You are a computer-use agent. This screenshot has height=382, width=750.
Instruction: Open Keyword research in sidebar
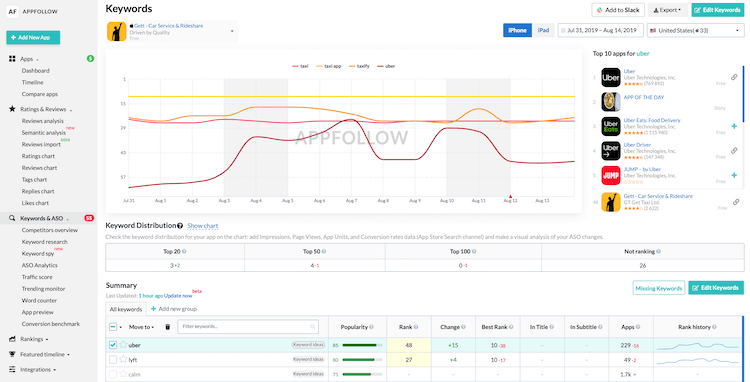(x=44, y=242)
